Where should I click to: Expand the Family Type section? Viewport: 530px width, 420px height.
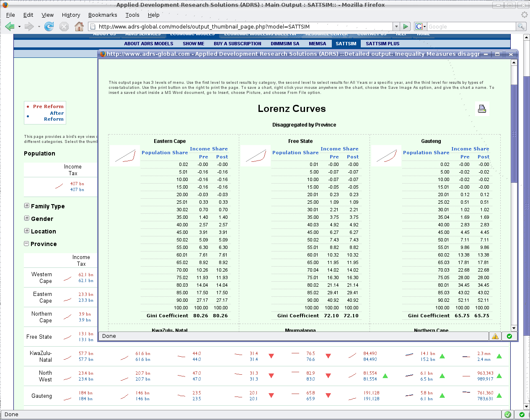(27, 206)
